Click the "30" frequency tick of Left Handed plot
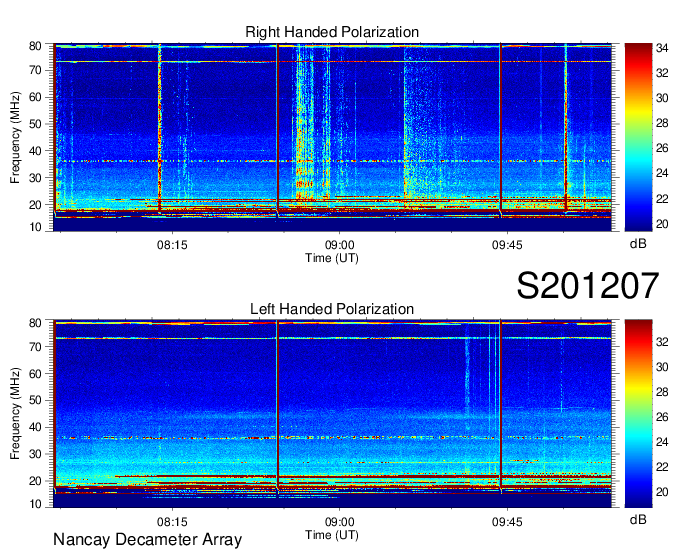This screenshot has height=552, width=680. 35,454
